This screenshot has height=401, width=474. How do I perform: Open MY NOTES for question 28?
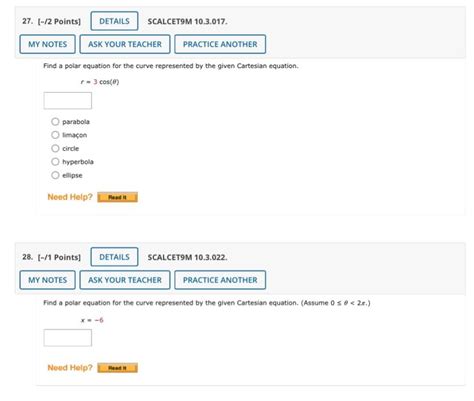tap(47, 280)
